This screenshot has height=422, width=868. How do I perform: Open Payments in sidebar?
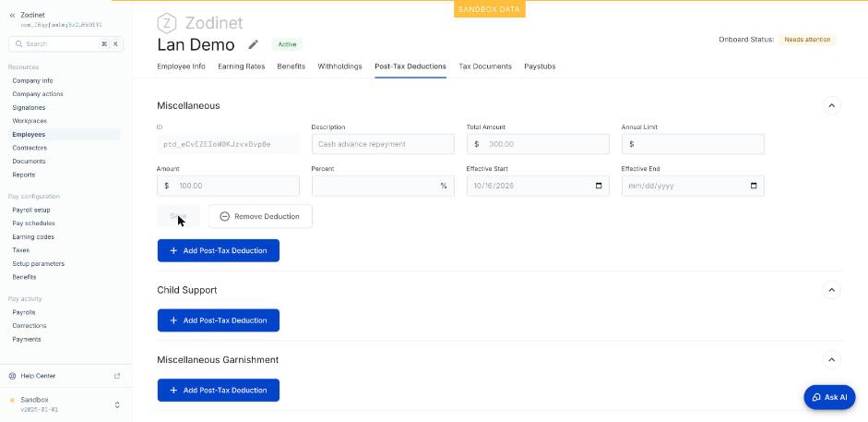(x=27, y=339)
